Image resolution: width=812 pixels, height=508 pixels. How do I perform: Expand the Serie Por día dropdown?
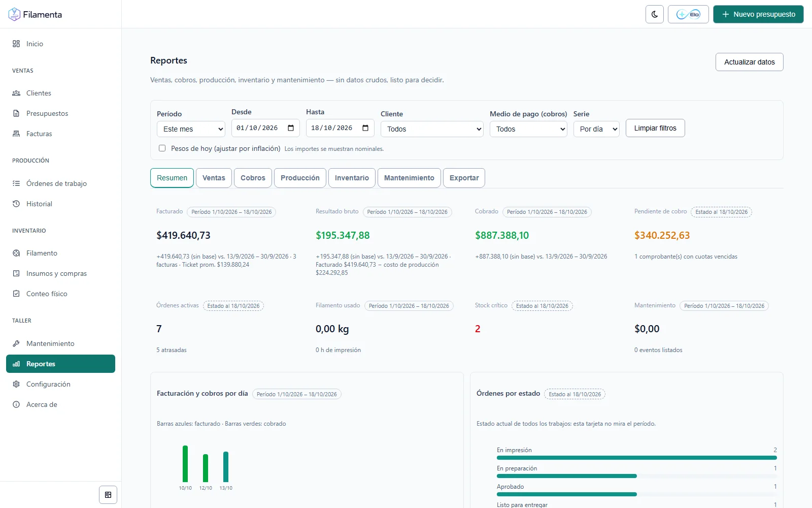[596, 129]
